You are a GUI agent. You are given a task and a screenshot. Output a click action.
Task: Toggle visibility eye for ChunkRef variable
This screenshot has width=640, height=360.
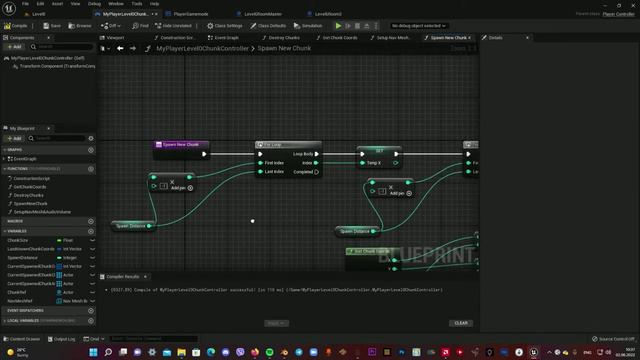point(92,292)
